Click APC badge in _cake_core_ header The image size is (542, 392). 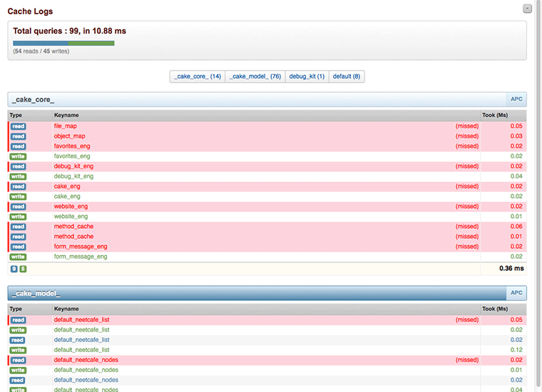point(516,99)
